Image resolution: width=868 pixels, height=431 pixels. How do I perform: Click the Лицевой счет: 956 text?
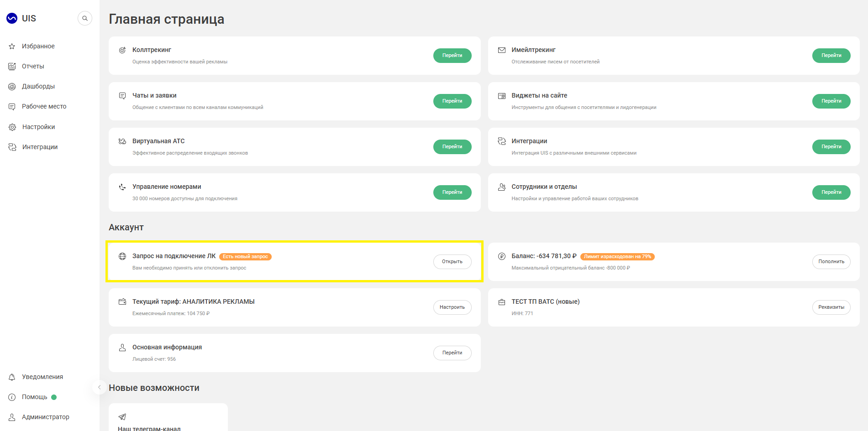coord(154,359)
